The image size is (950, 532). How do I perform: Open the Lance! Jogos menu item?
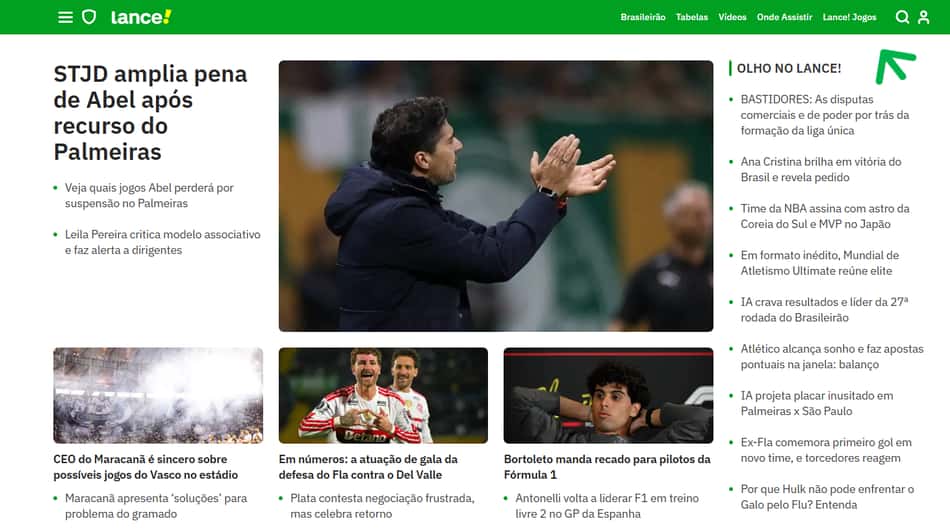pyautogui.click(x=849, y=17)
